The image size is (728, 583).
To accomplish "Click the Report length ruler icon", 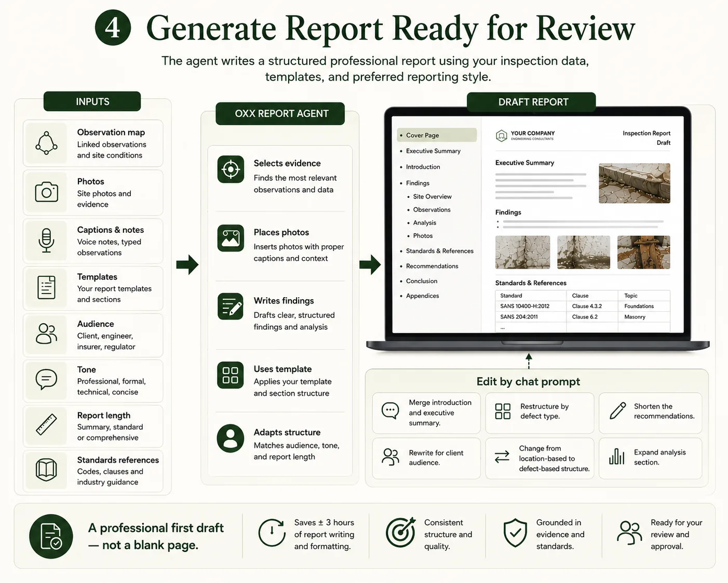I will (46, 425).
